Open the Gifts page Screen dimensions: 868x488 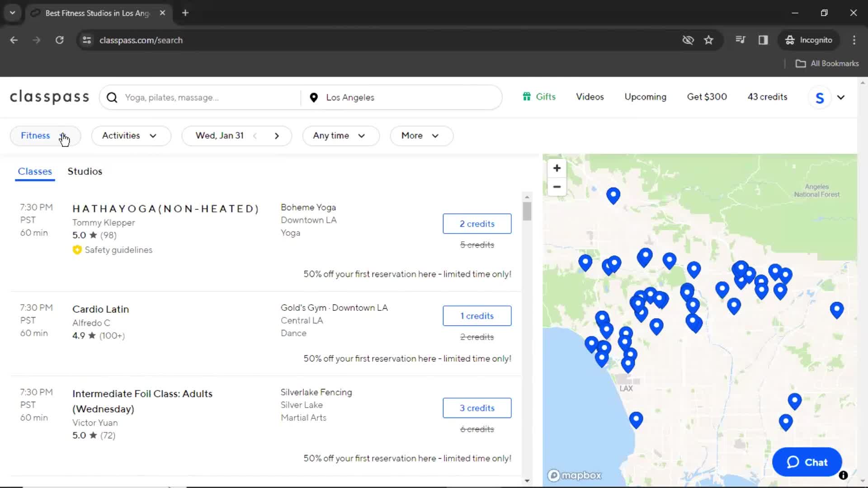(x=539, y=97)
